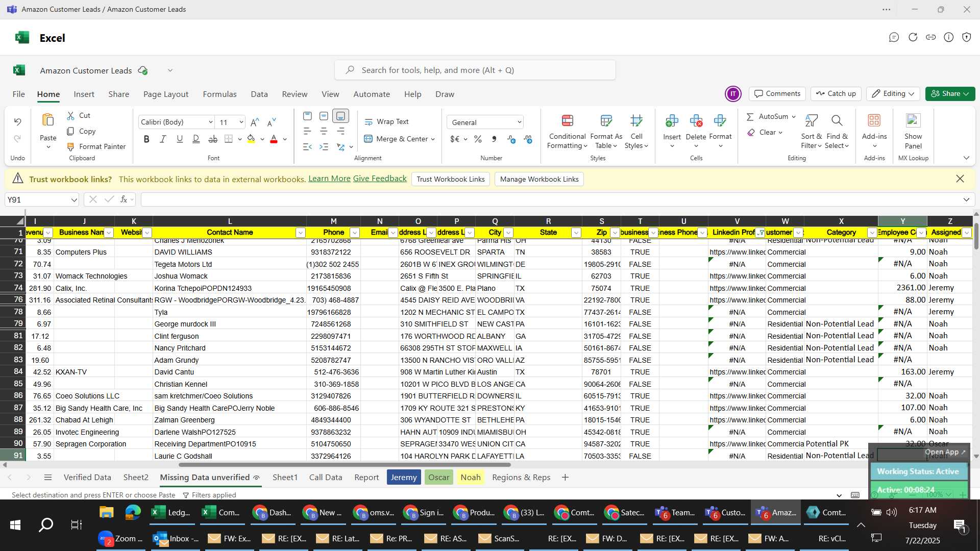
Task: Click Name Box showing Y91
Action: (x=42, y=200)
